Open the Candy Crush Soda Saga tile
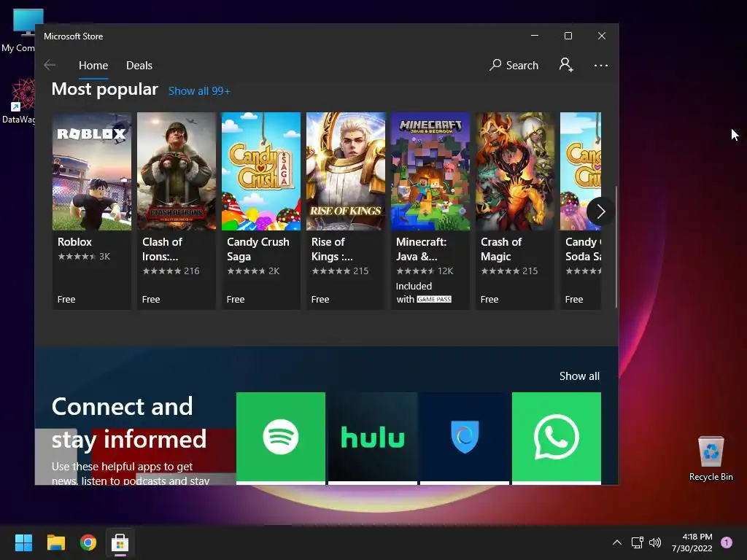This screenshot has height=560, width=747. pyautogui.click(x=581, y=211)
